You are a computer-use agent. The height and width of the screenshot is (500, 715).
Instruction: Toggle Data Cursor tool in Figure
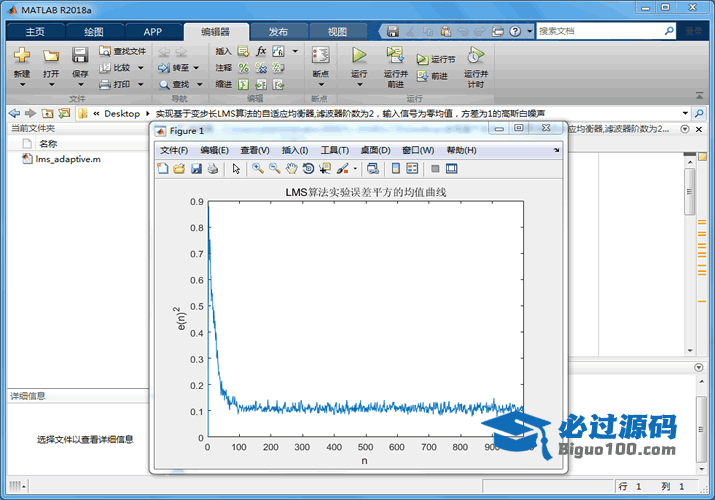(x=325, y=169)
